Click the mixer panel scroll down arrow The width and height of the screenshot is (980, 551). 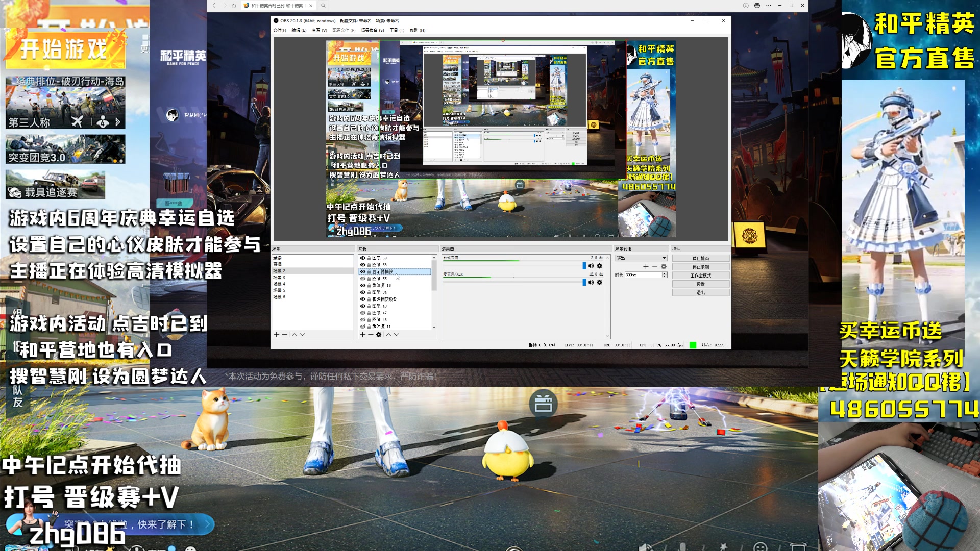(x=607, y=336)
